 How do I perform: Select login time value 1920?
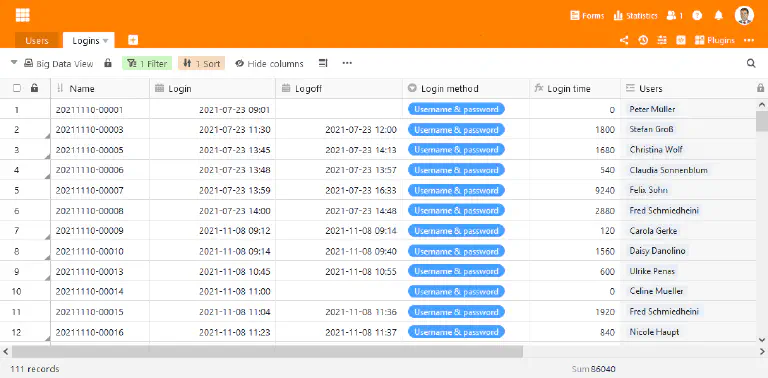pos(575,312)
